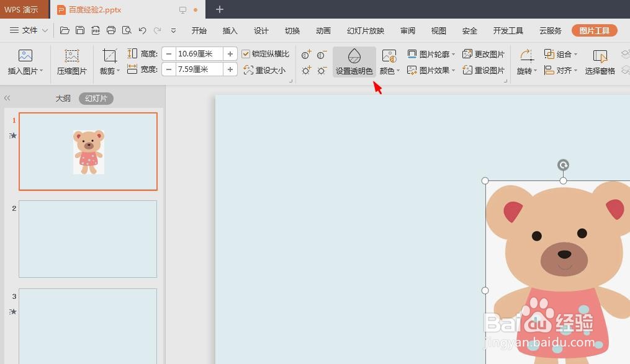Image resolution: width=630 pixels, height=364 pixels.
Task: Switch to the Outline panel tab
Action: [x=63, y=98]
